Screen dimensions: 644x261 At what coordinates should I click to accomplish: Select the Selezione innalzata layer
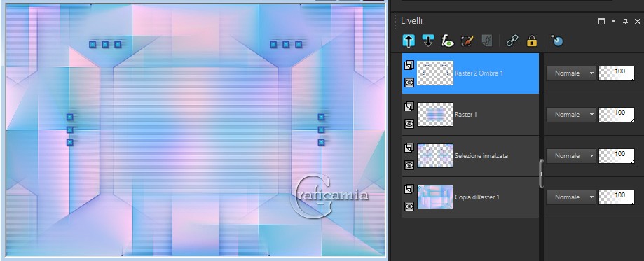coord(470,156)
